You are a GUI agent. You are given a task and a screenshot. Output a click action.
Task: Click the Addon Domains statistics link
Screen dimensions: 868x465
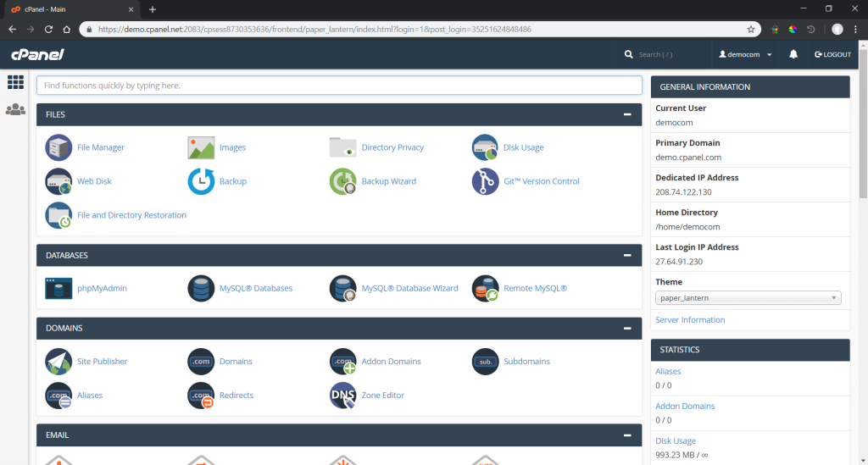point(685,407)
